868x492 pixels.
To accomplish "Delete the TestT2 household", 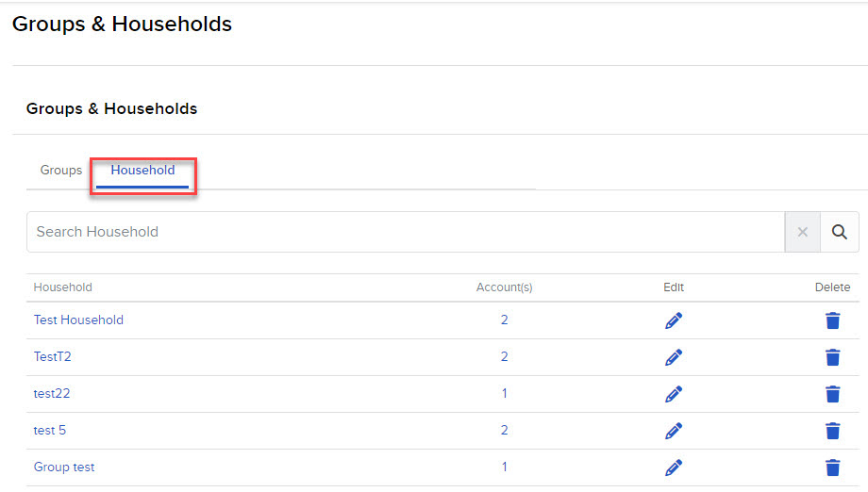I will click(832, 357).
